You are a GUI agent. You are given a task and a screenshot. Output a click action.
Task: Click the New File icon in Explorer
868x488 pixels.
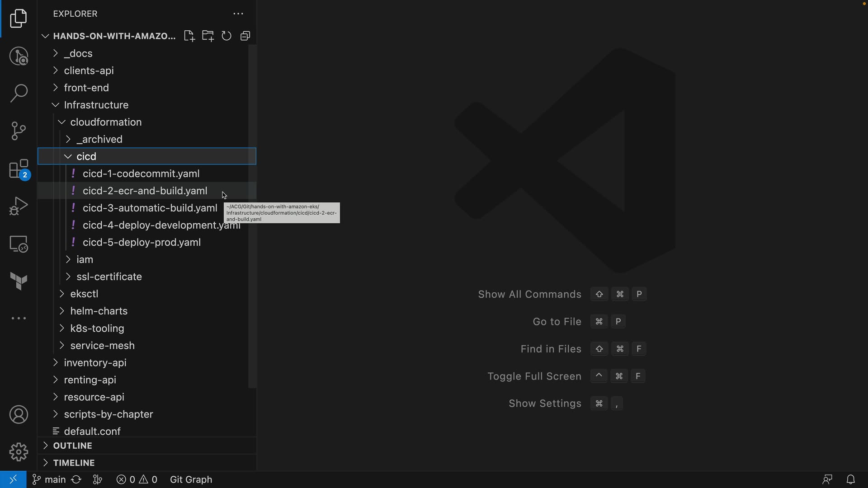(x=189, y=36)
